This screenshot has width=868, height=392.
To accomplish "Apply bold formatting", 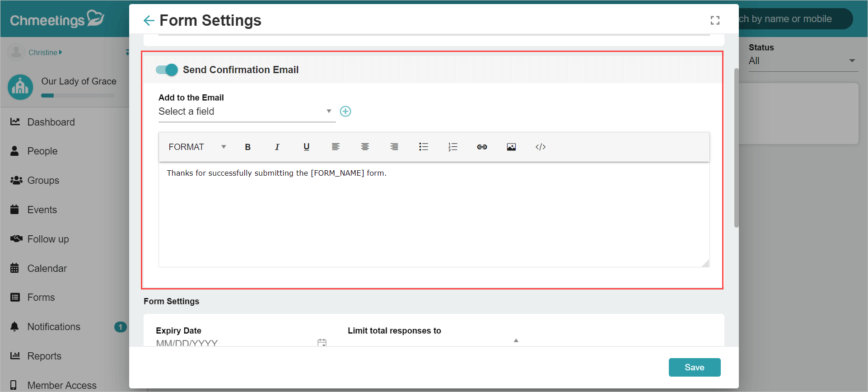I will click(247, 147).
